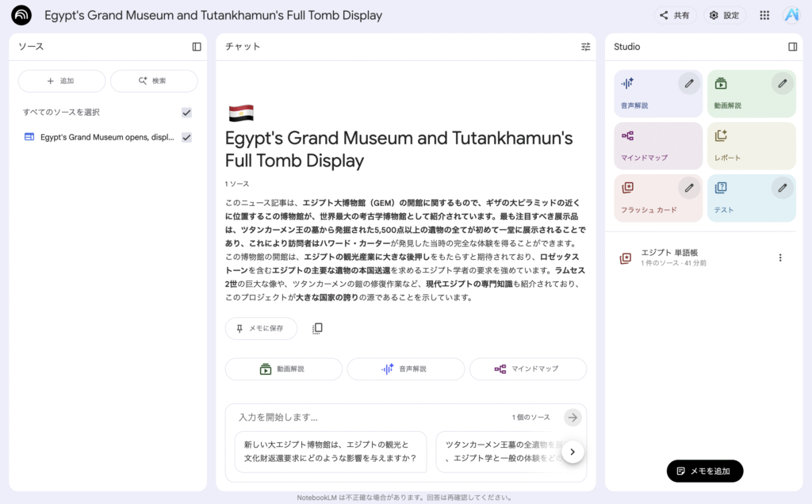Open the レポート Studio card

751,146
